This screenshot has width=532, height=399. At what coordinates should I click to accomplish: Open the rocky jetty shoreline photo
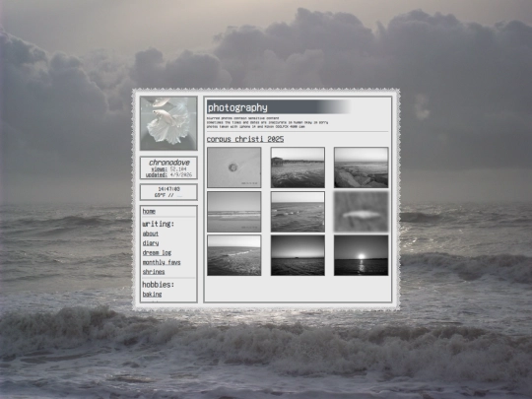point(361,167)
